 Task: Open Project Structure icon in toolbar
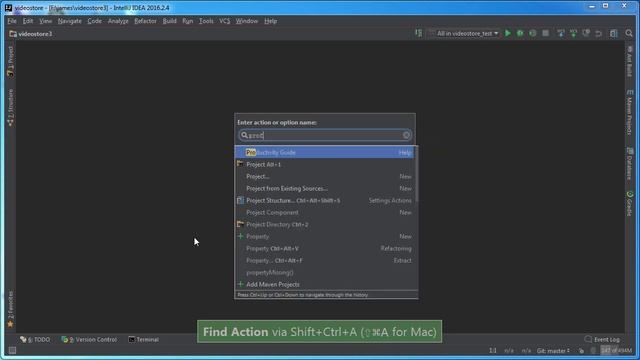pos(614,33)
